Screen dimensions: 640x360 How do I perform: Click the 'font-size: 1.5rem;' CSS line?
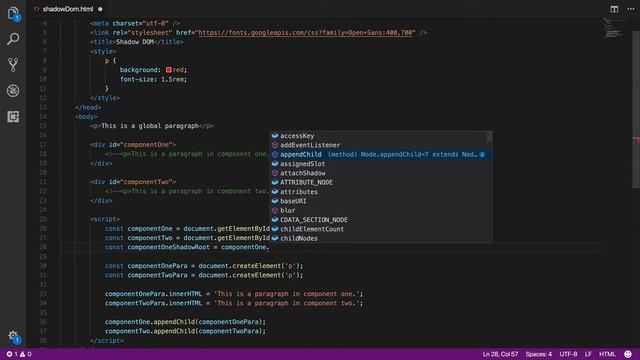click(x=153, y=79)
